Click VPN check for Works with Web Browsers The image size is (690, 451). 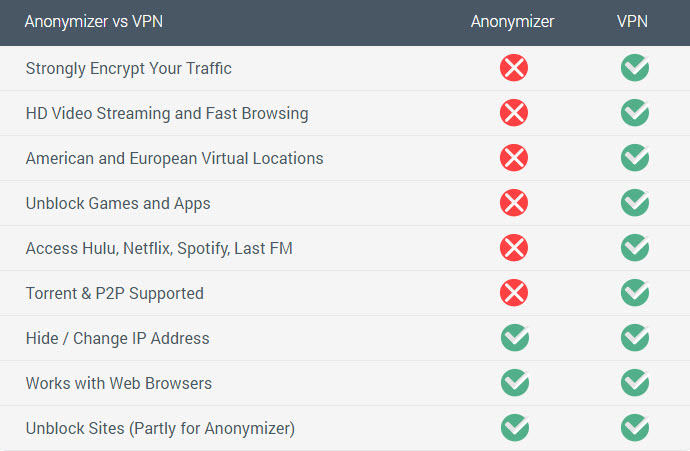635,382
